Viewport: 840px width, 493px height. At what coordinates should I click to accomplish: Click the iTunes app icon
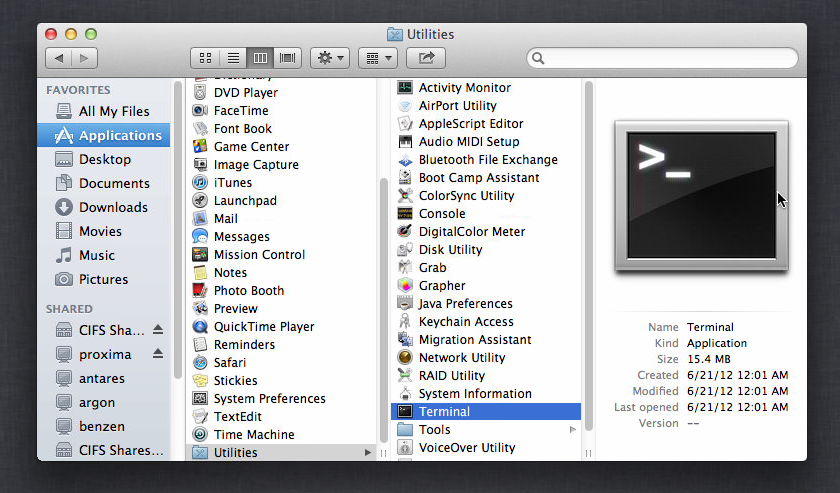click(200, 182)
